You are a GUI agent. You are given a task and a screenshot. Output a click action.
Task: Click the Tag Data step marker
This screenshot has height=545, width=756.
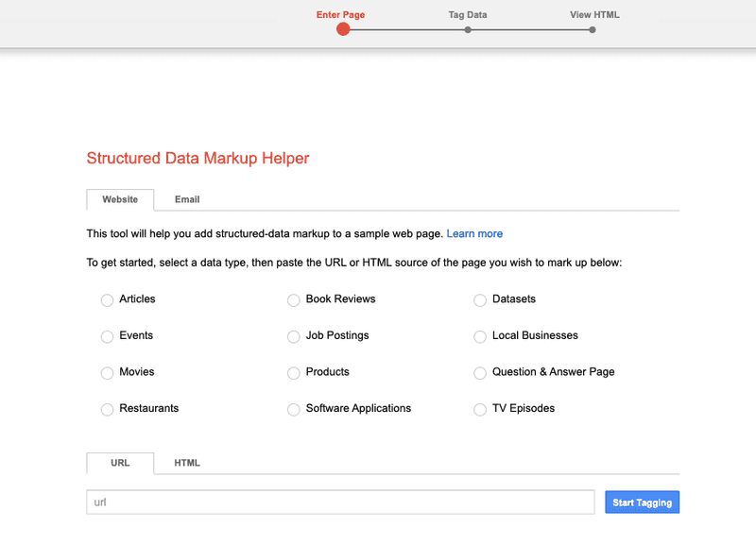coord(468,30)
